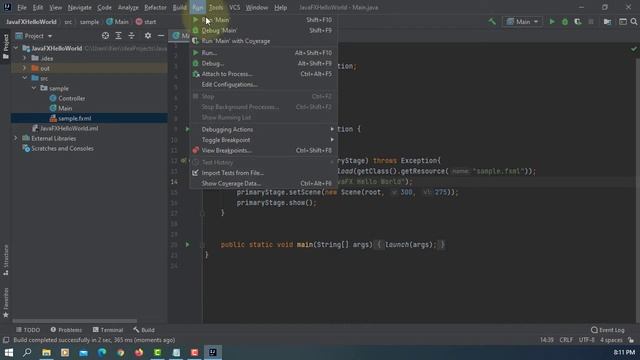This screenshot has height=360, width=640.
Task: Choose Import Tests from File
Action: click(263, 173)
